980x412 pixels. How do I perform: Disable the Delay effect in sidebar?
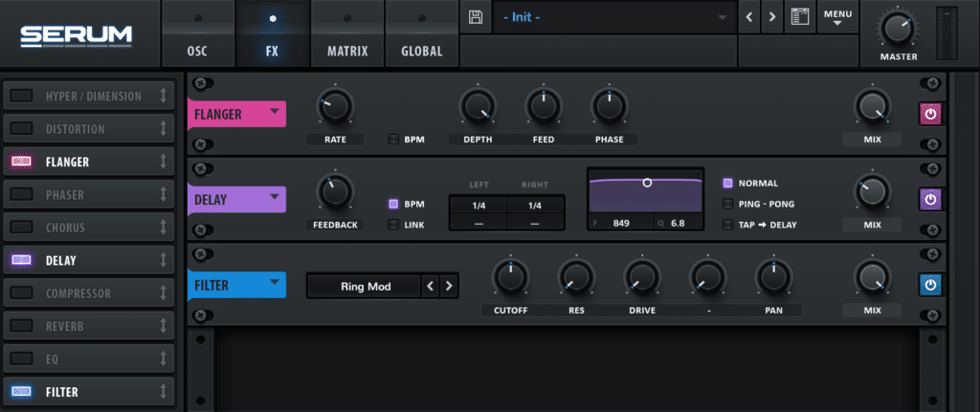click(23, 260)
